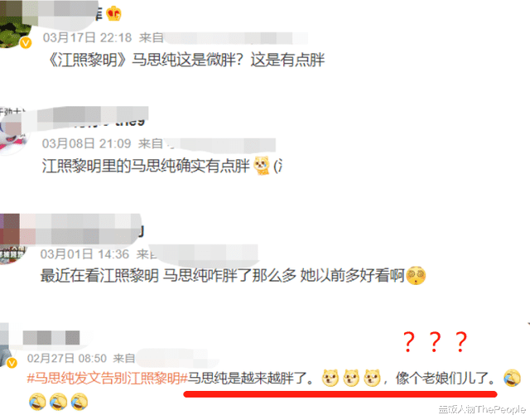Open the first poster's green avatar

pyautogui.click(x=14, y=24)
